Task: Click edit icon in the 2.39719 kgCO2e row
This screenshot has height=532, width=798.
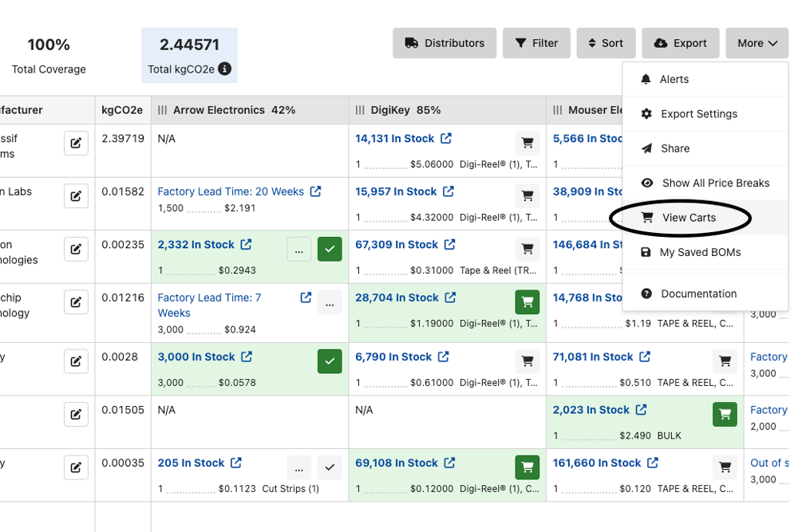Action: (x=76, y=144)
